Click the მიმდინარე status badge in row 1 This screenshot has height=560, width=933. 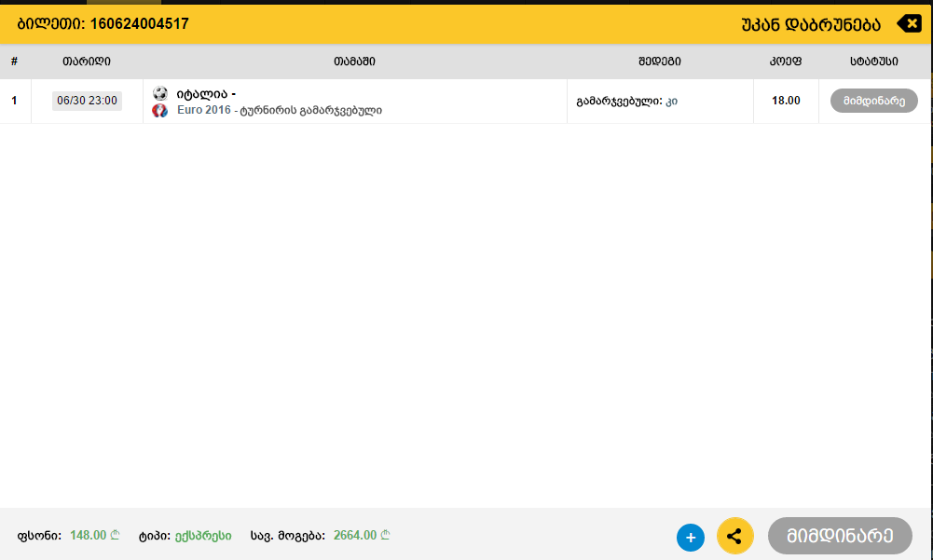[x=873, y=101]
